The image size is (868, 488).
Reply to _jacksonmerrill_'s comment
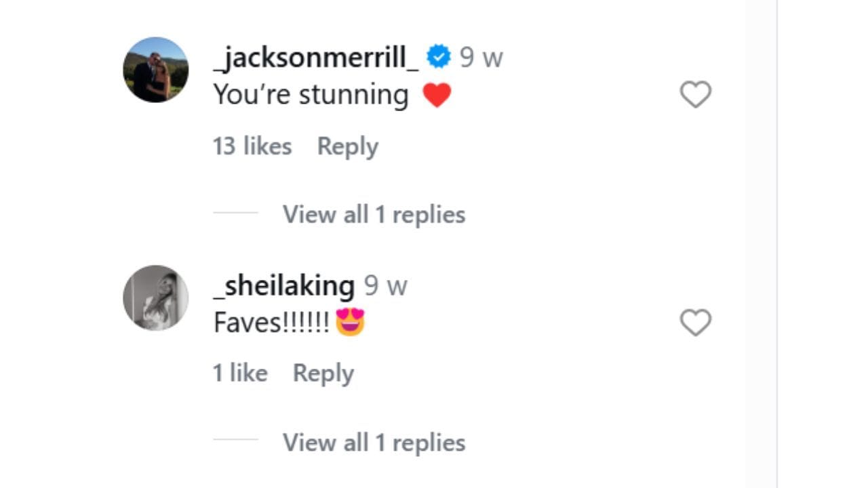347,146
